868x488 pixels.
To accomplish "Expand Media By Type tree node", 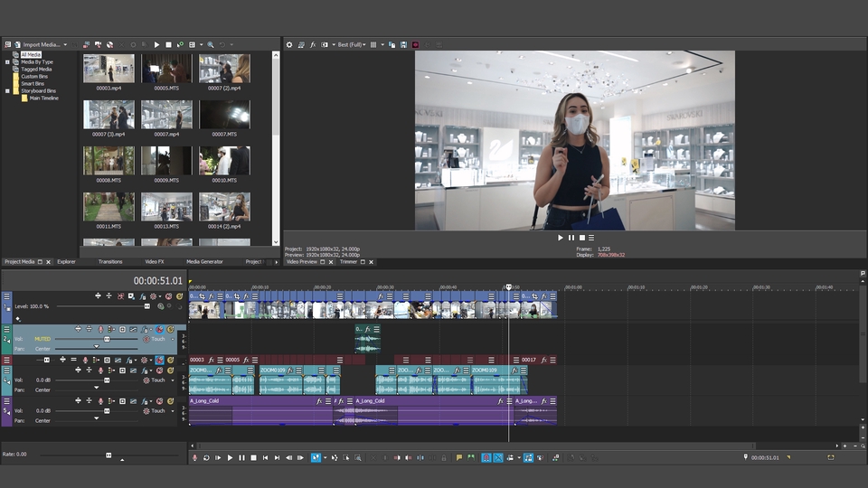I will 7,62.
